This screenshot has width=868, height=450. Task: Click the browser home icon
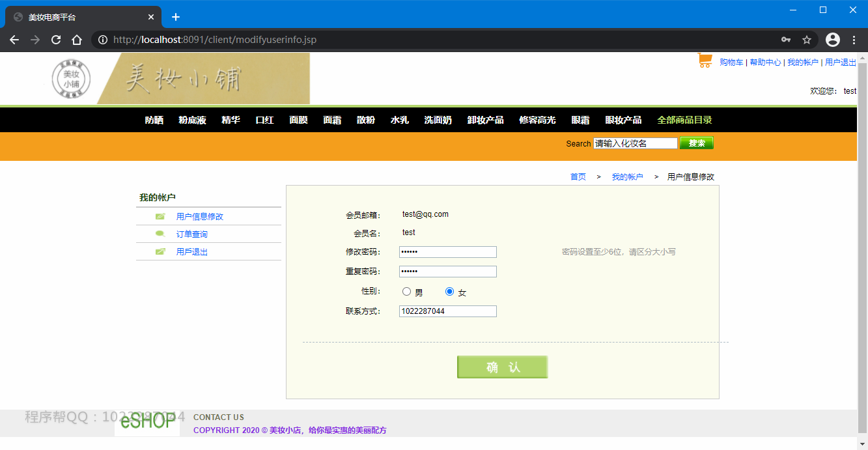76,39
